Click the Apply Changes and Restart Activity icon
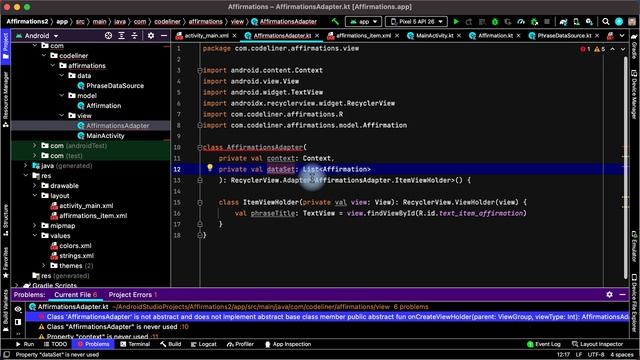The image size is (640, 360). pos(469,22)
